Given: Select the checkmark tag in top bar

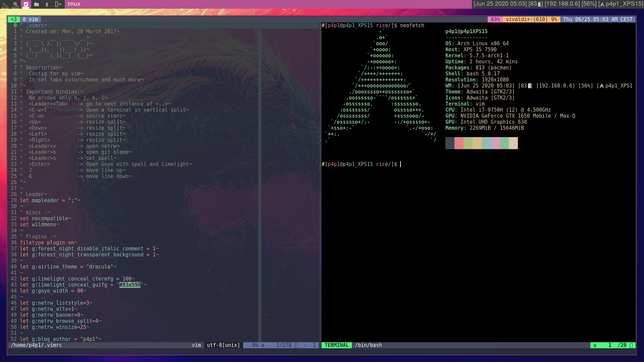Looking at the screenshot, I should tap(26, 4).
